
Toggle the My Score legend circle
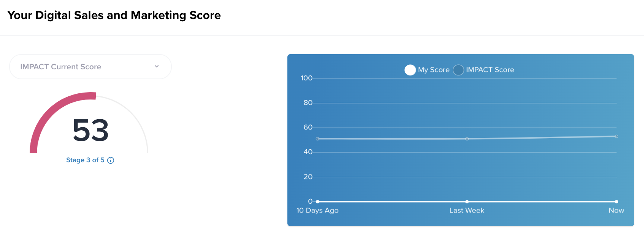click(410, 70)
